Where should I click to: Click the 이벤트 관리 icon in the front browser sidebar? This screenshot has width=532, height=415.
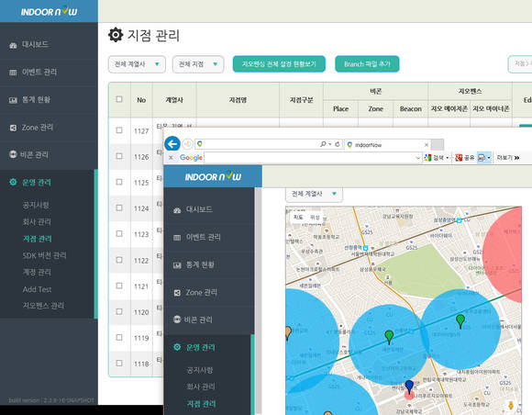pos(177,238)
